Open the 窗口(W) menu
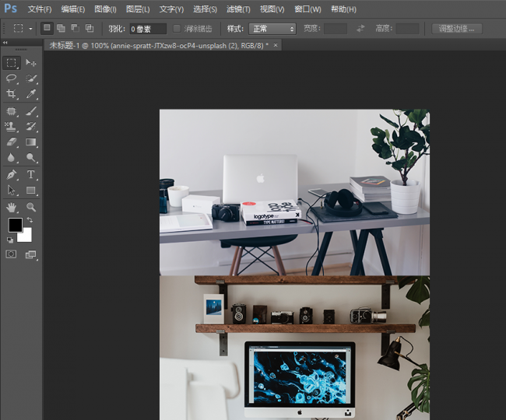506x420 pixels. (307, 9)
